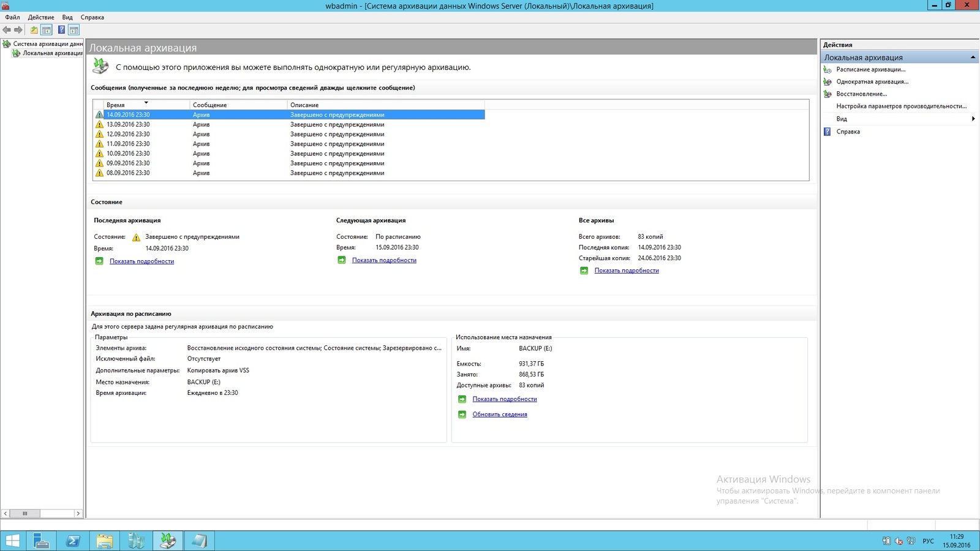Viewport: 980px width, 551px height.
Task: Sort by the Описание column header
Action: (x=386, y=105)
